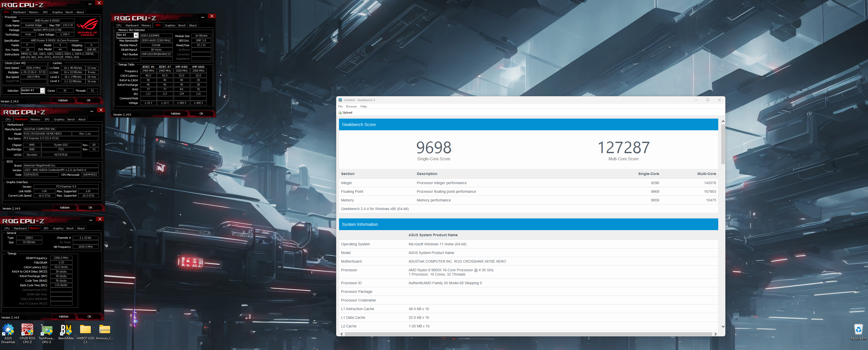
Task: Open Graphics tab in Memory window
Action: coord(58,229)
